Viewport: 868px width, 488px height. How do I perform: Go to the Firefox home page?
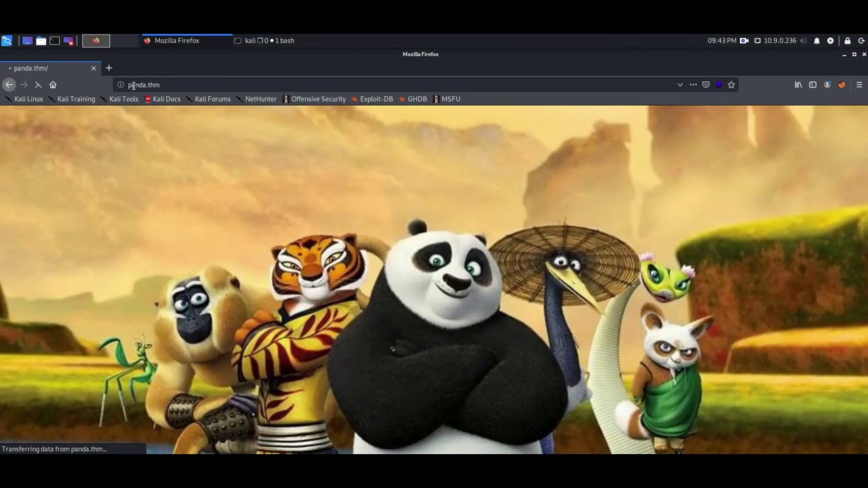point(53,85)
